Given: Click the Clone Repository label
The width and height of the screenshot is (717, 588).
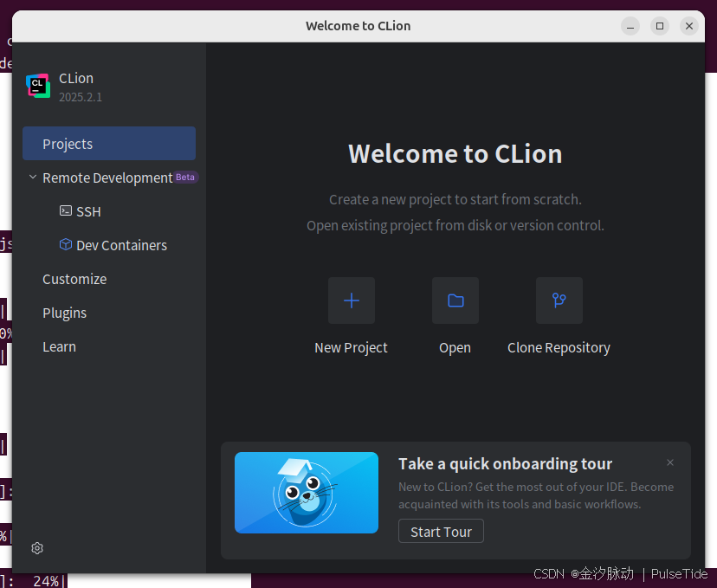Looking at the screenshot, I should coord(559,348).
